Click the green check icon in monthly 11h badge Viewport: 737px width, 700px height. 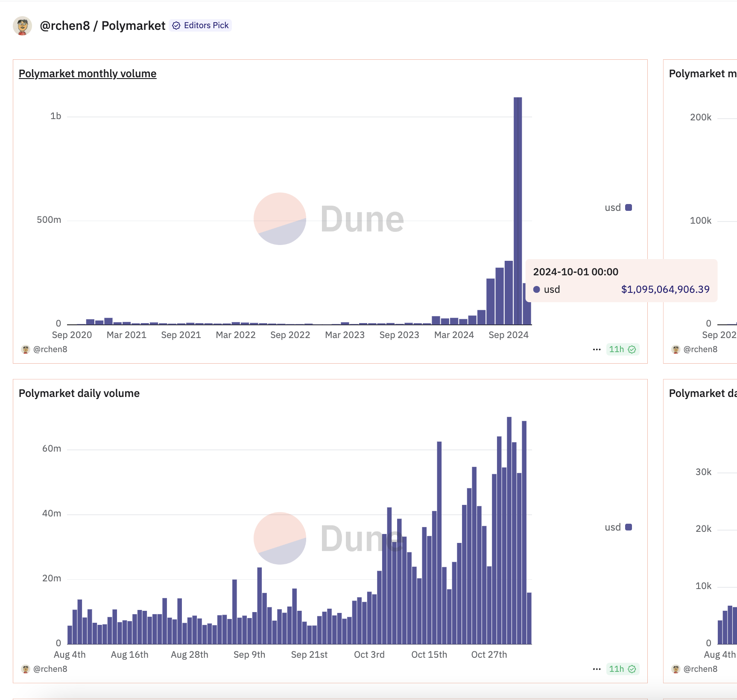tap(632, 350)
